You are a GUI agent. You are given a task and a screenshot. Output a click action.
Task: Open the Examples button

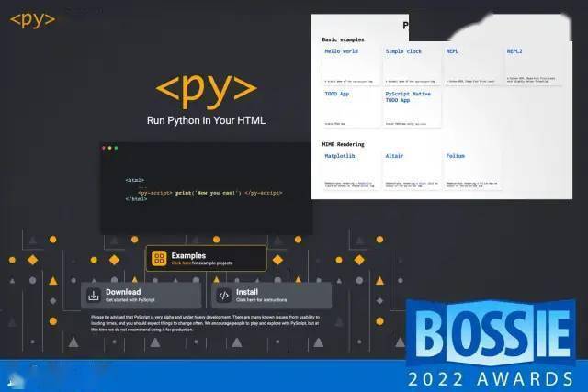(206, 258)
